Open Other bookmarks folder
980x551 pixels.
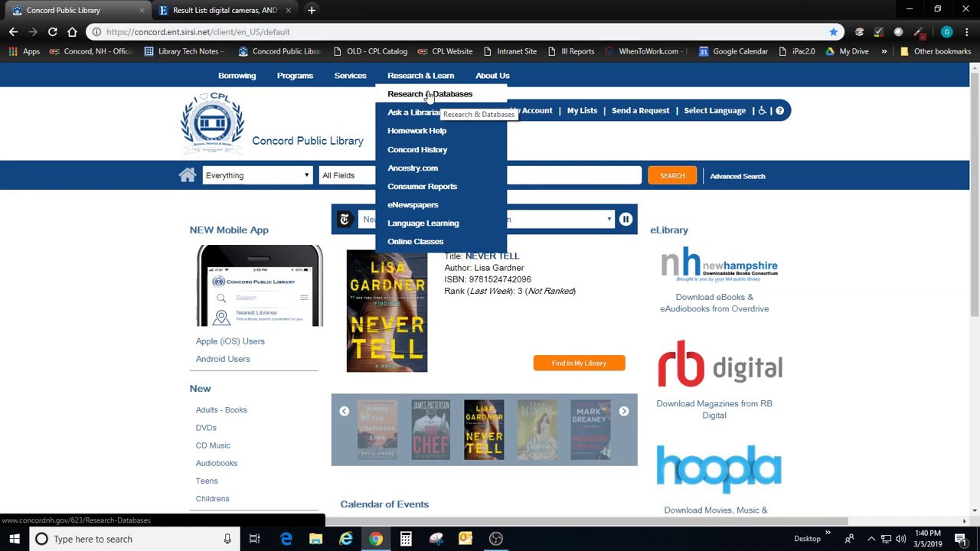[x=935, y=51]
